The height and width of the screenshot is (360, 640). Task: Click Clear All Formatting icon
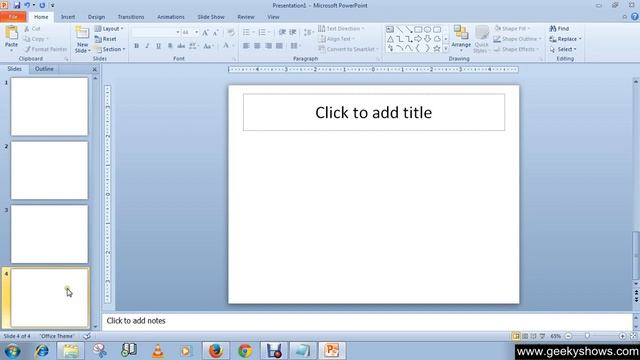pyautogui.click(x=231, y=32)
